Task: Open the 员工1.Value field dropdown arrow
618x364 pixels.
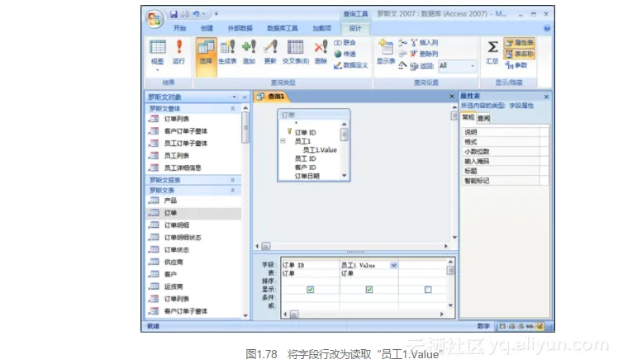Action: click(394, 266)
